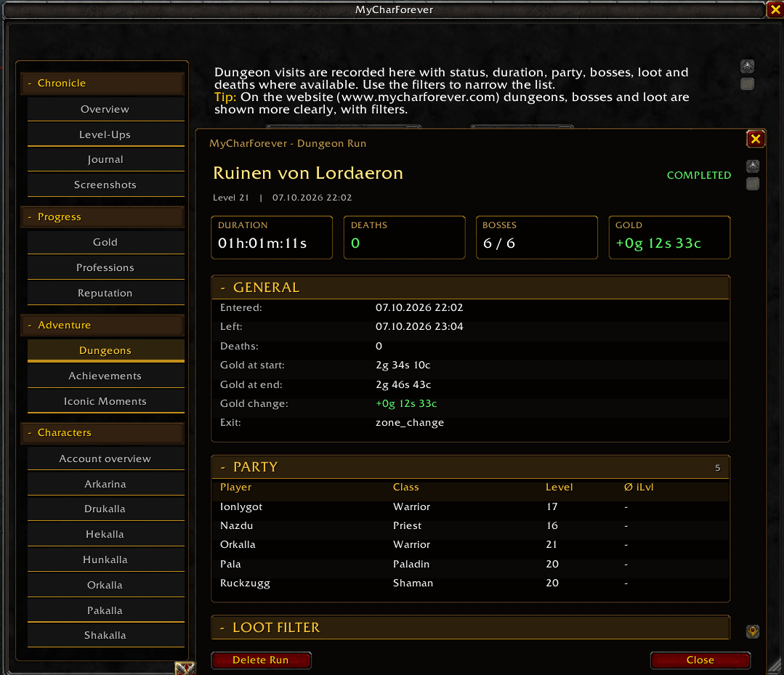Click the Dungeon Run dialog scrollbar thumb

point(753,184)
